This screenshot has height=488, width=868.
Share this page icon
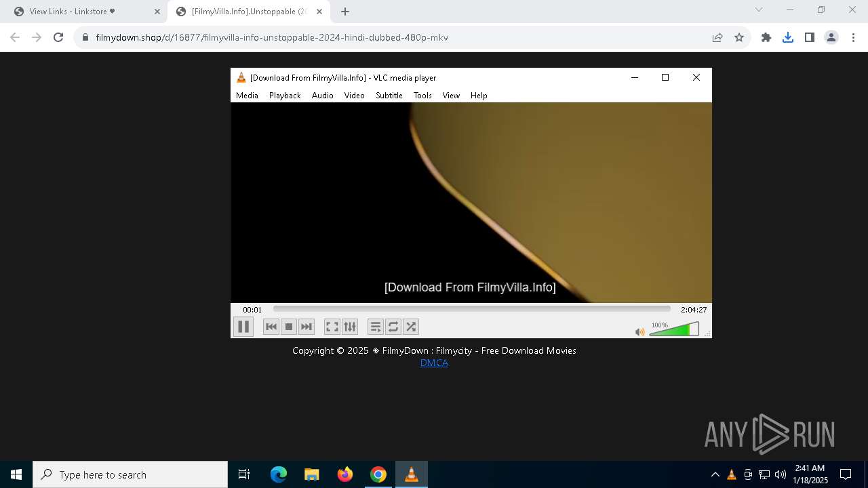[717, 37]
